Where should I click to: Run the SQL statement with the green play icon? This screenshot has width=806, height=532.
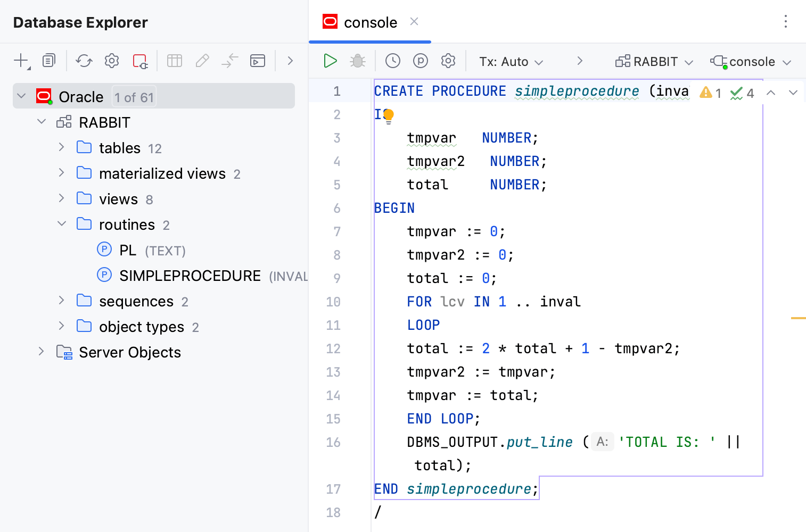tap(330, 61)
